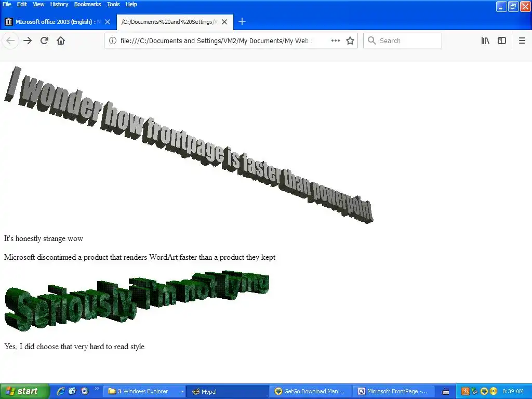Click the 8:39 AM clock

coord(513,391)
